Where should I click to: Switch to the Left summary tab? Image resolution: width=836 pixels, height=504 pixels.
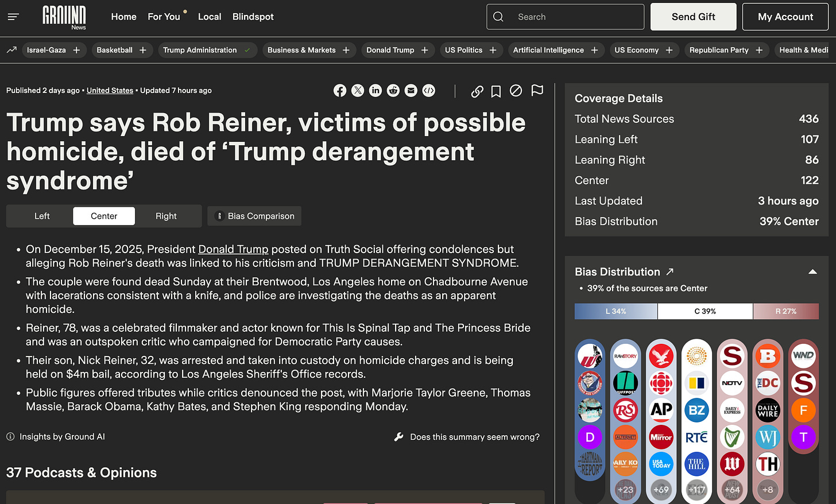pos(42,216)
